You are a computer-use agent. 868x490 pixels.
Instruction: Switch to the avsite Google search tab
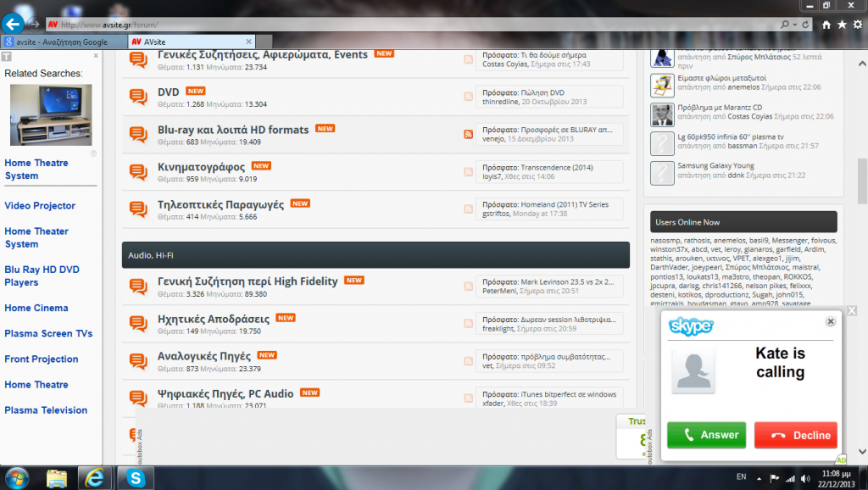point(64,42)
